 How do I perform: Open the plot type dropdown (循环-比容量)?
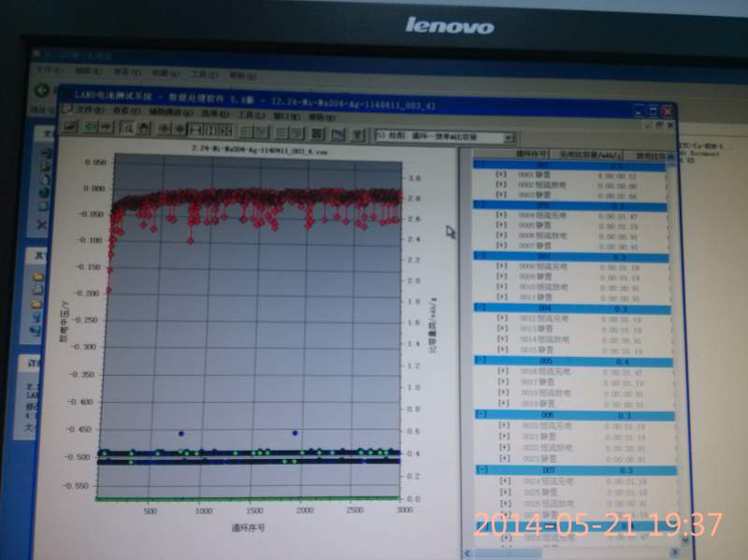tap(509, 138)
